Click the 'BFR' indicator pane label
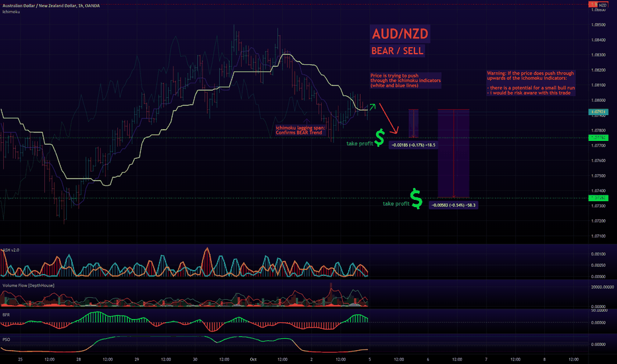This screenshot has height=364, width=617. click(6, 315)
